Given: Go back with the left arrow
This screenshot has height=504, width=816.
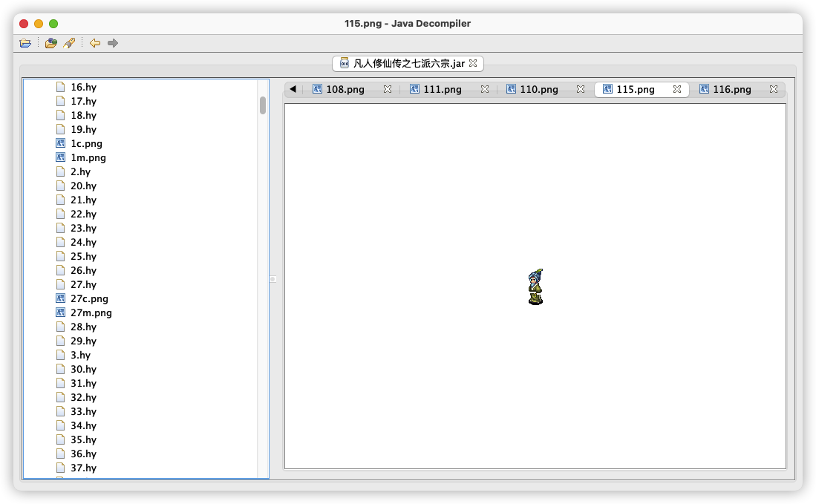Looking at the screenshot, I should [95, 43].
